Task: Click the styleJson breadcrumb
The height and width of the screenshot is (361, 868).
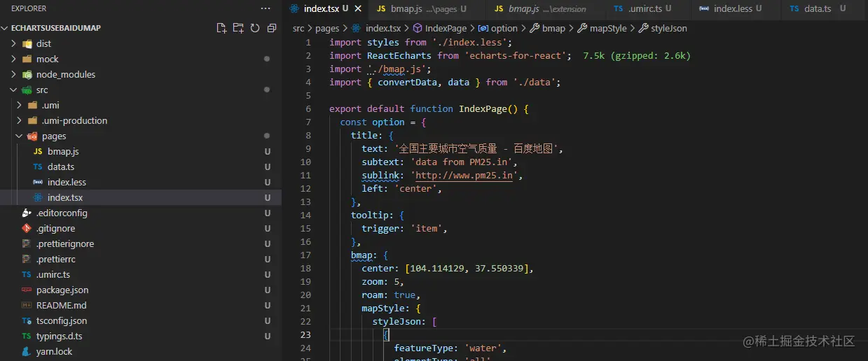Action: click(x=669, y=28)
